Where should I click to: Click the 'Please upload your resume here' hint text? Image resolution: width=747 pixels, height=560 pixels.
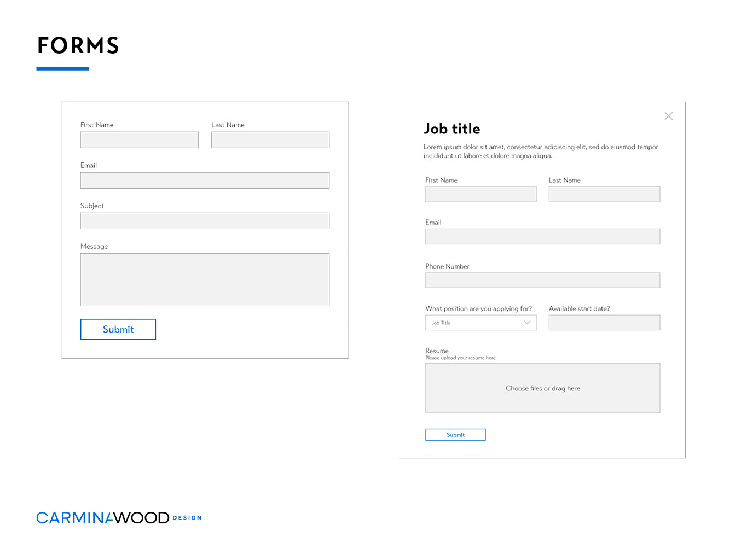460,358
